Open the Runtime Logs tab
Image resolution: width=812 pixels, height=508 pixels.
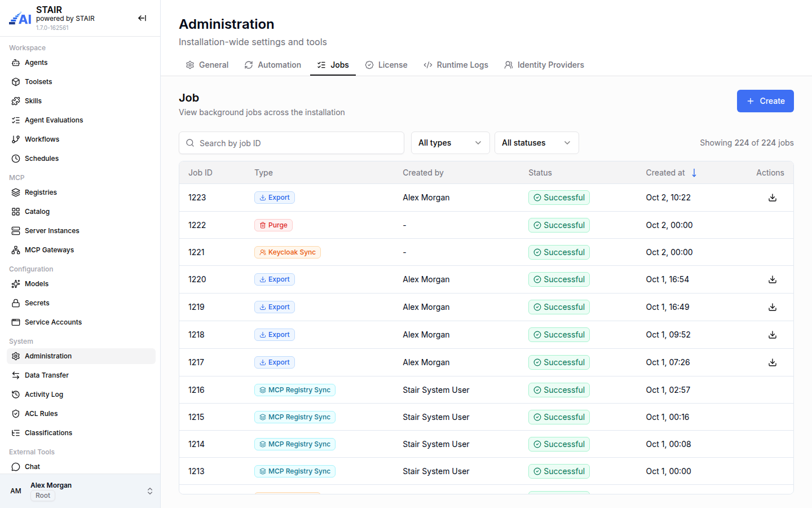click(x=456, y=65)
